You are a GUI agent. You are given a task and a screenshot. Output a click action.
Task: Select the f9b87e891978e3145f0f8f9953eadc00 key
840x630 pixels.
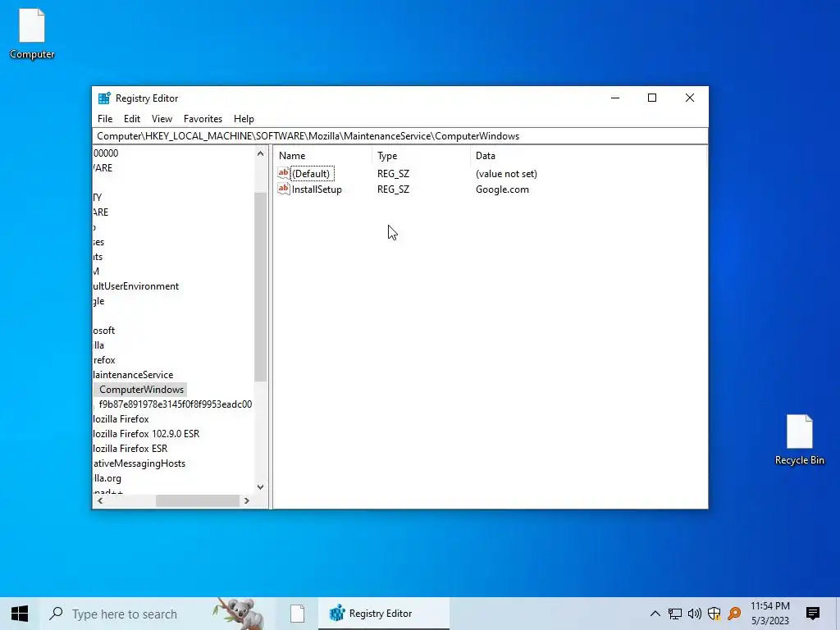coord(176,404)
